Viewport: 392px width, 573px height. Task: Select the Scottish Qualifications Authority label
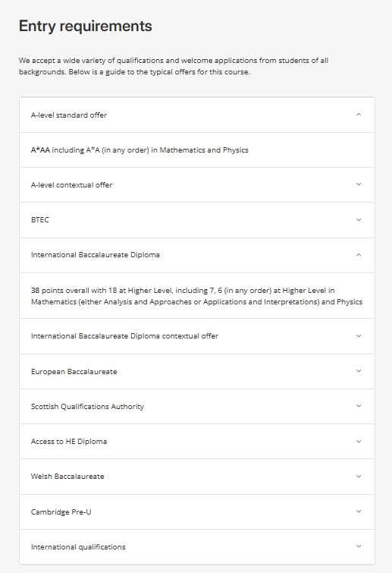[88, 407]
